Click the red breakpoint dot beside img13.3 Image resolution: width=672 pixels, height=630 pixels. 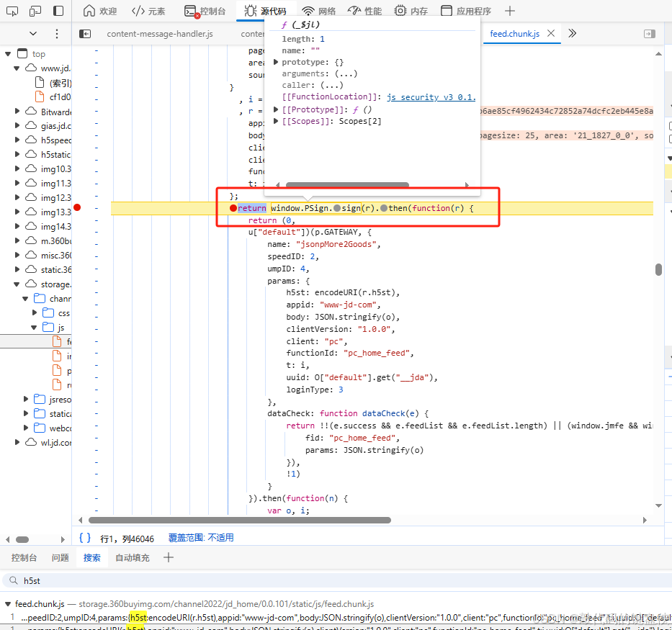click(77, 207)
